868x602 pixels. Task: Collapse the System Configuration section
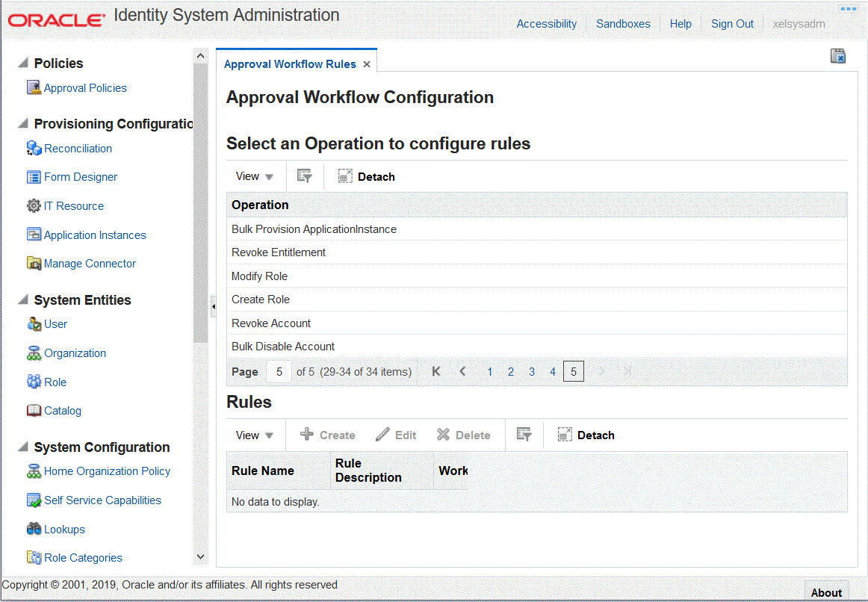point(22,447)
